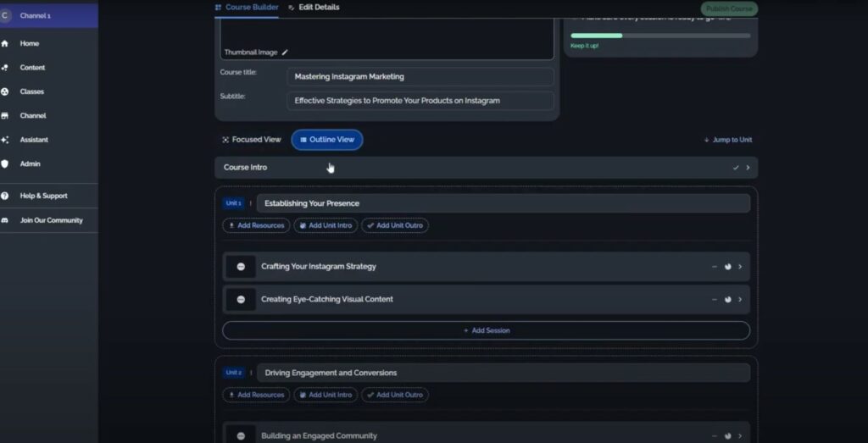Screen dimensions: 868x443
Task: Click the minus icon on Creating Eye-Catching Visual Content
Action: (715, 299)
